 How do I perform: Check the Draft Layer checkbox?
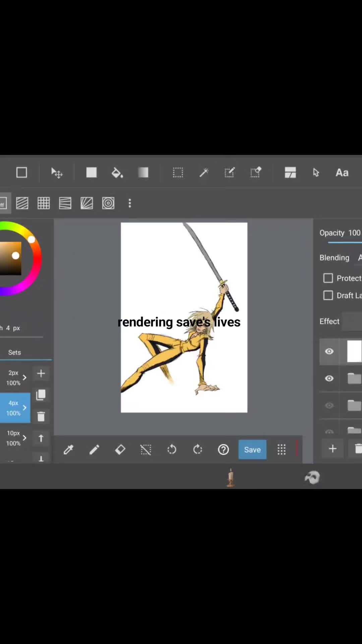(328, 295)
